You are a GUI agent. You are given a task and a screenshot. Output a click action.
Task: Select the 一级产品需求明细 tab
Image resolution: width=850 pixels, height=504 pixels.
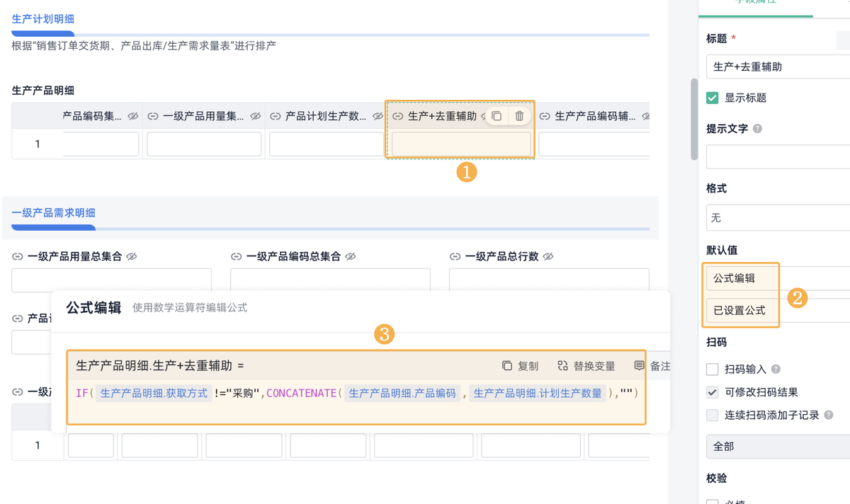pyautogui.click(x=54, y=212)
